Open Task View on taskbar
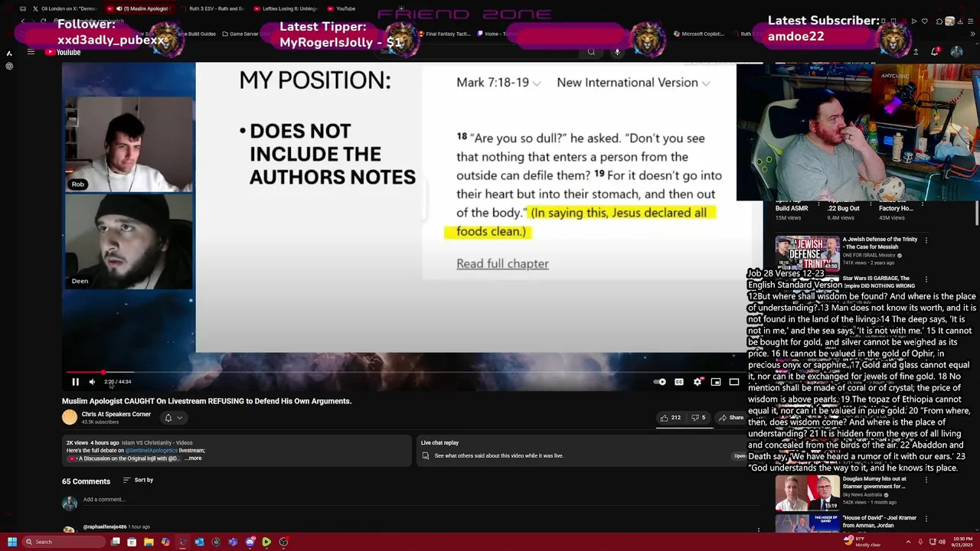 [x=116, y=542]
